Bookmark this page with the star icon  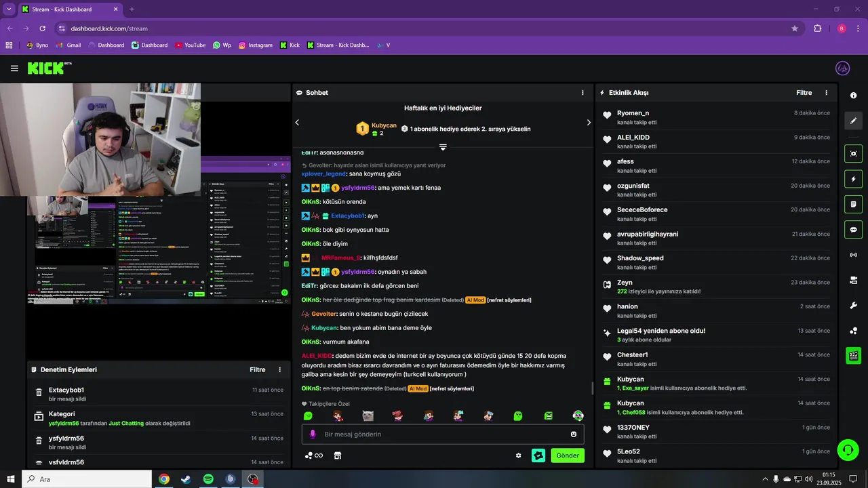[795, 28]
